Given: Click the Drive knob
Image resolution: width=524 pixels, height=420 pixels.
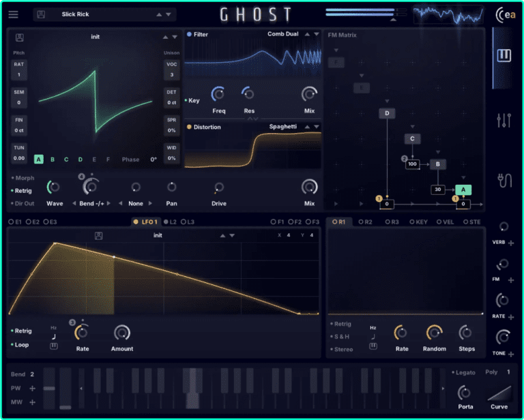Looking at the screenshot, I should [x=219, y=187].
